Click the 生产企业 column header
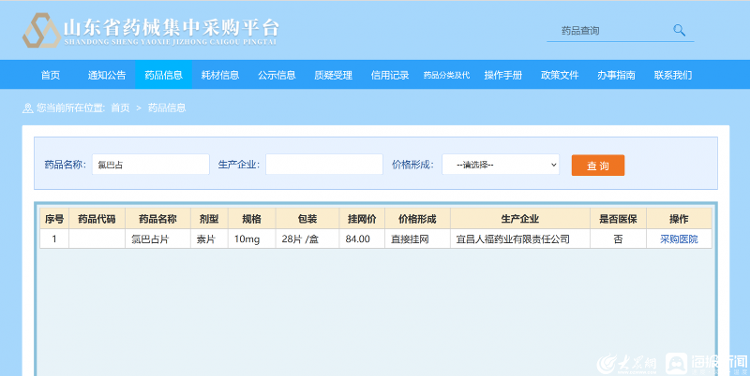750x376 pixels. 520,219
